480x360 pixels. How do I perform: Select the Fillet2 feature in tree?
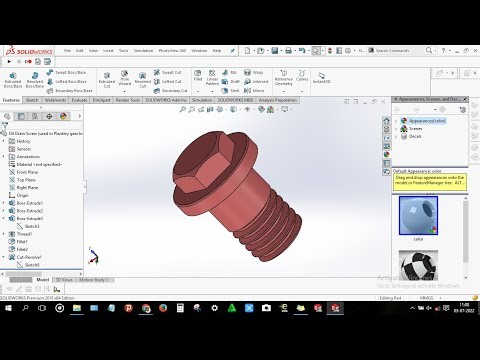(19, 249)
